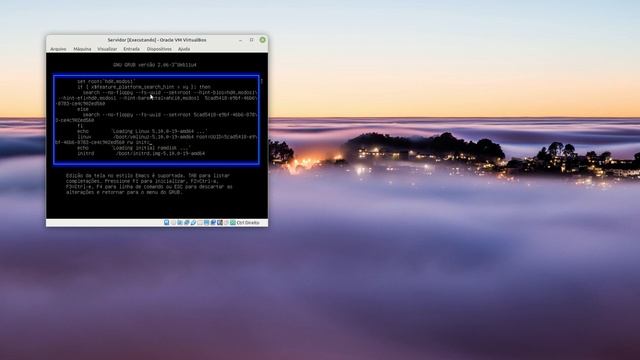The image size is (640, 360).
Task: Click the Servidor [Executando] window title
Action: pos(157,40)
